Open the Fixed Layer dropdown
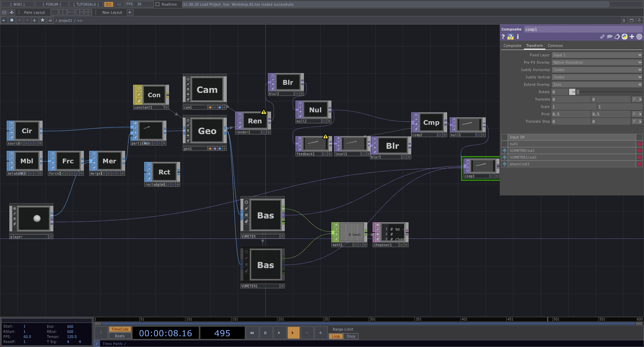644x347 pixels. point(597,55)
